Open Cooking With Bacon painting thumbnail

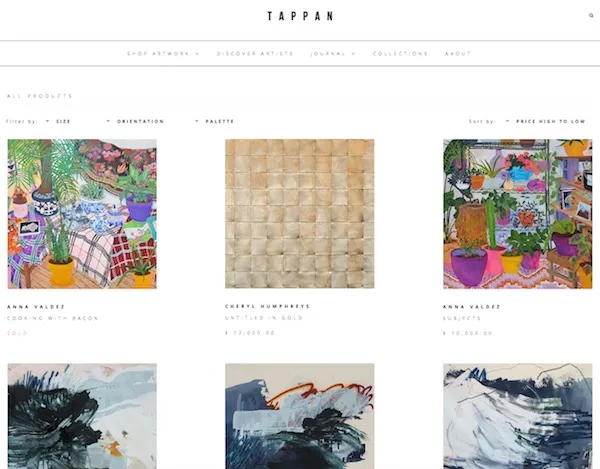tap(82, 214)
